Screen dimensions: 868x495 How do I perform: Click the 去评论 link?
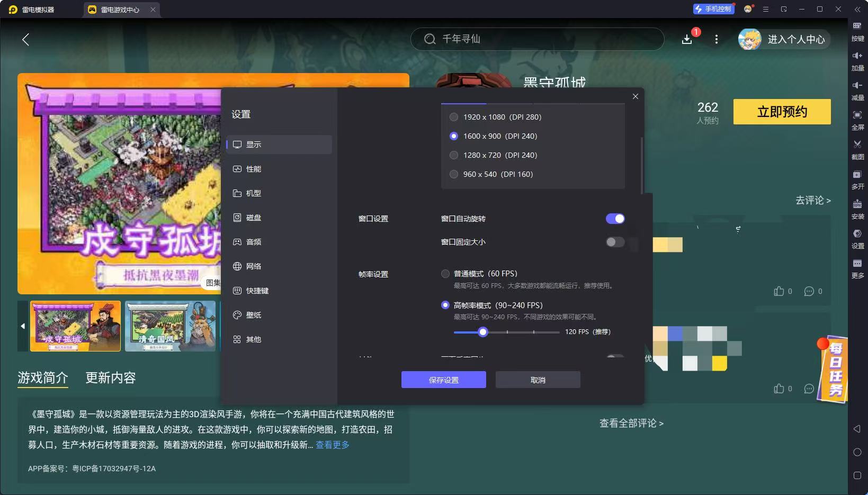[x=813, y=200]
